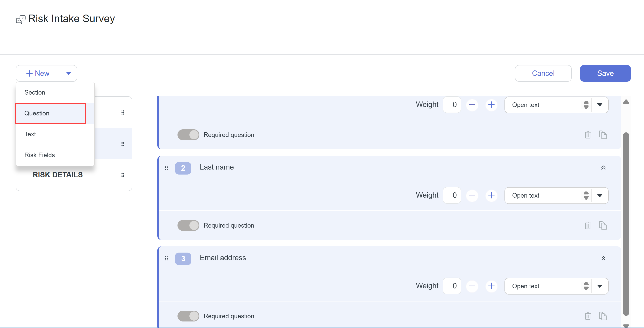Click the Cancel button

543,73
